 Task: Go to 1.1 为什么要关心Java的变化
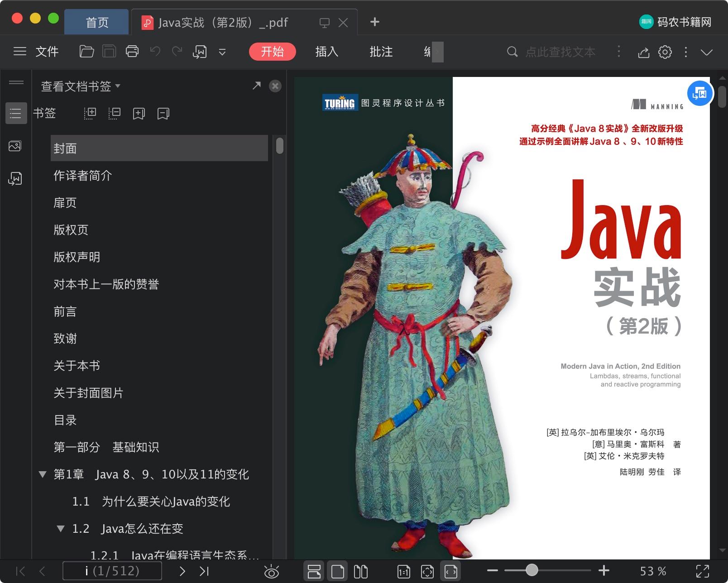[151, 502]
